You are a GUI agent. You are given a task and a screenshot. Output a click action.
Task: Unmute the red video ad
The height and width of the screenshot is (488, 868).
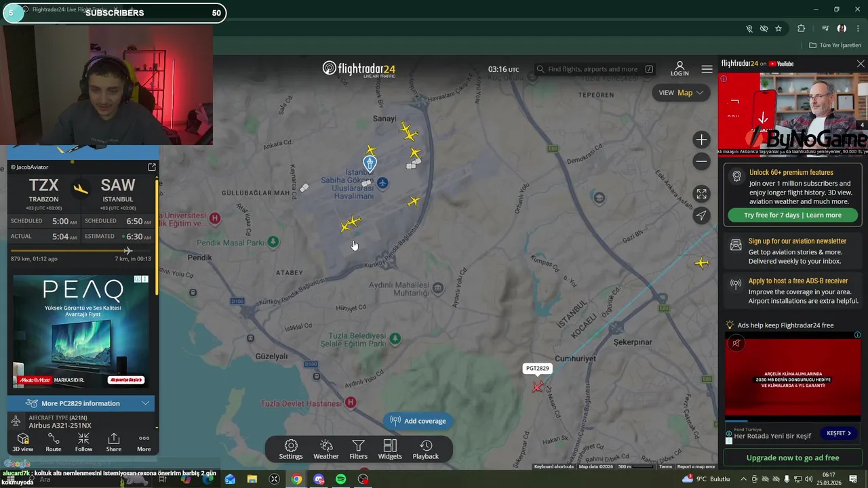click(x=736, y=343)
